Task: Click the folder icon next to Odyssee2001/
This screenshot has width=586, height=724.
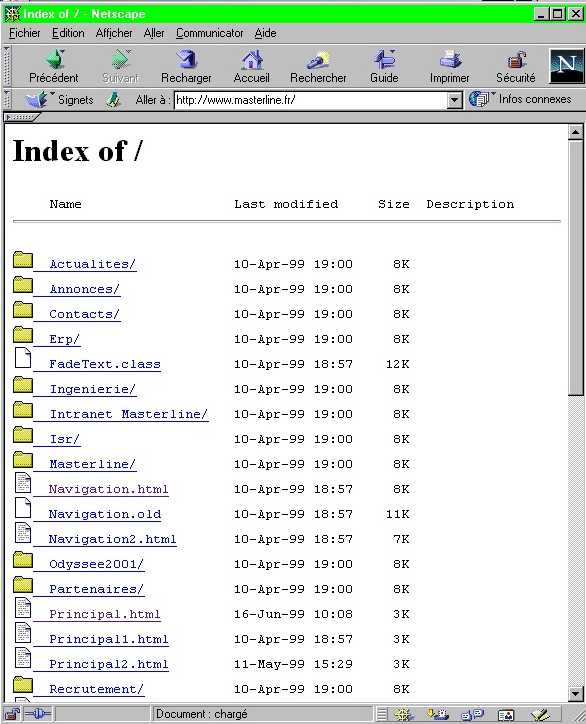Action: [x=23, y=560]
